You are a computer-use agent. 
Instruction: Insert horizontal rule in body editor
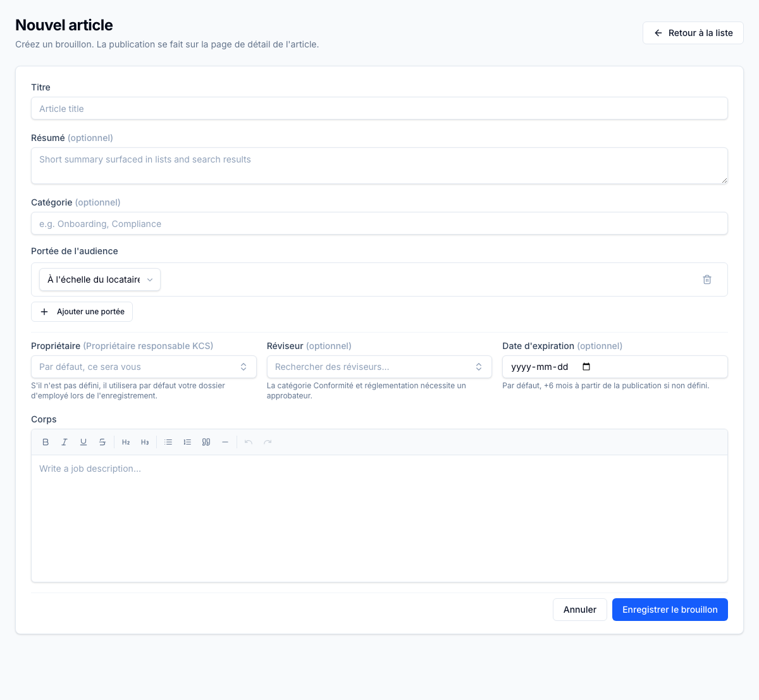[x=225, y=442]
